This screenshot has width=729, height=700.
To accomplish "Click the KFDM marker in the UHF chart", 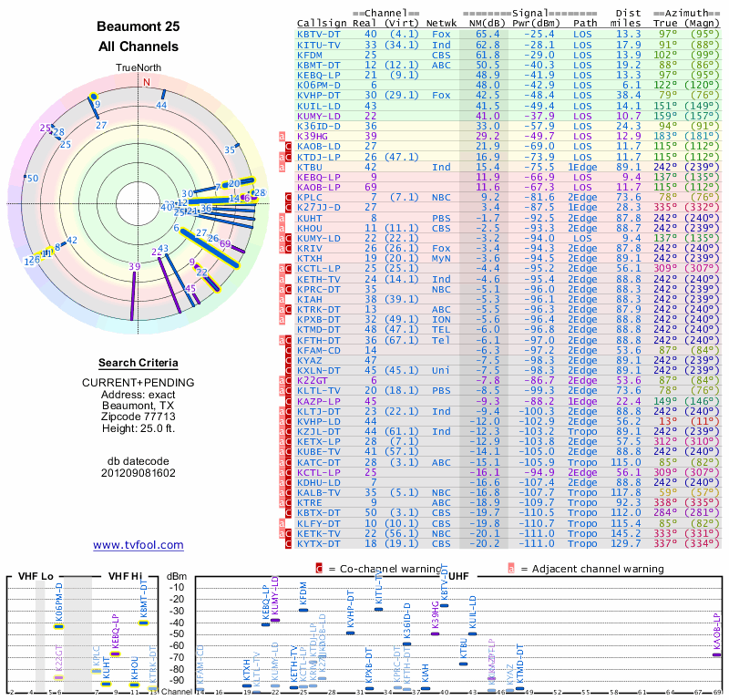I will (x=303, y=610).
